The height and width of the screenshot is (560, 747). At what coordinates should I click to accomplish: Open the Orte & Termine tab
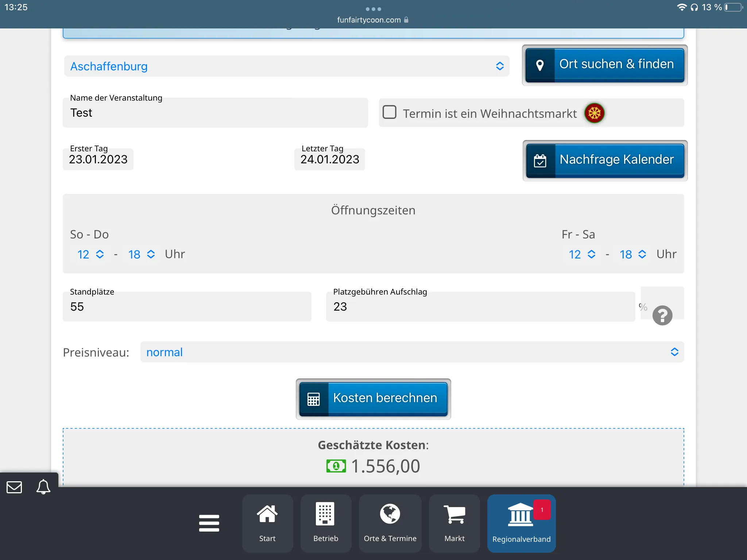point(390,523)
